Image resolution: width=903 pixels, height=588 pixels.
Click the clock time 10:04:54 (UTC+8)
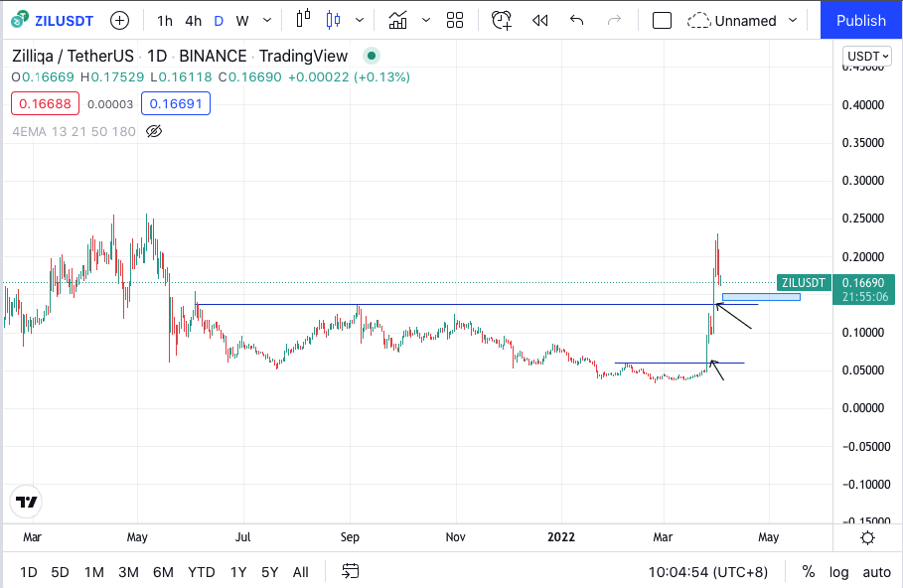[707, 572]
